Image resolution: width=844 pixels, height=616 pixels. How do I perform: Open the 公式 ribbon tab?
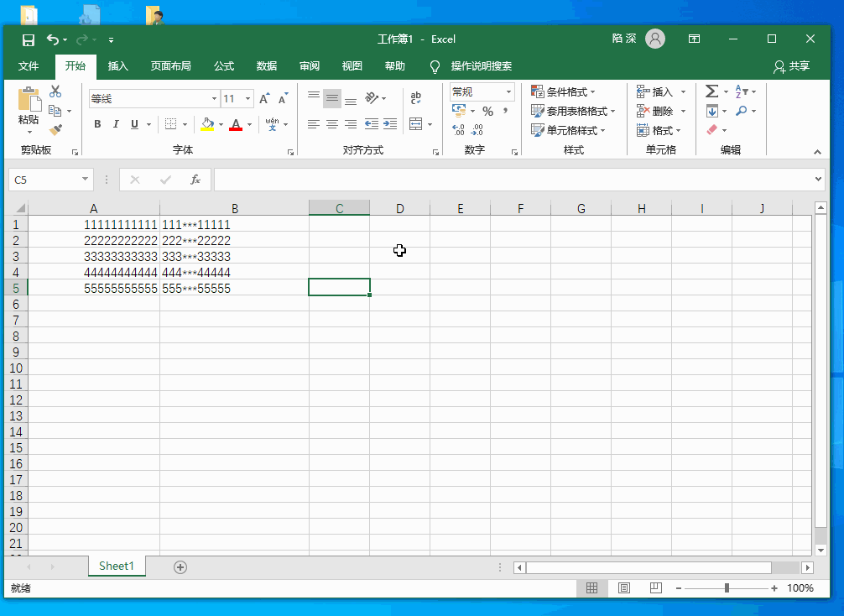coord(224,66)
